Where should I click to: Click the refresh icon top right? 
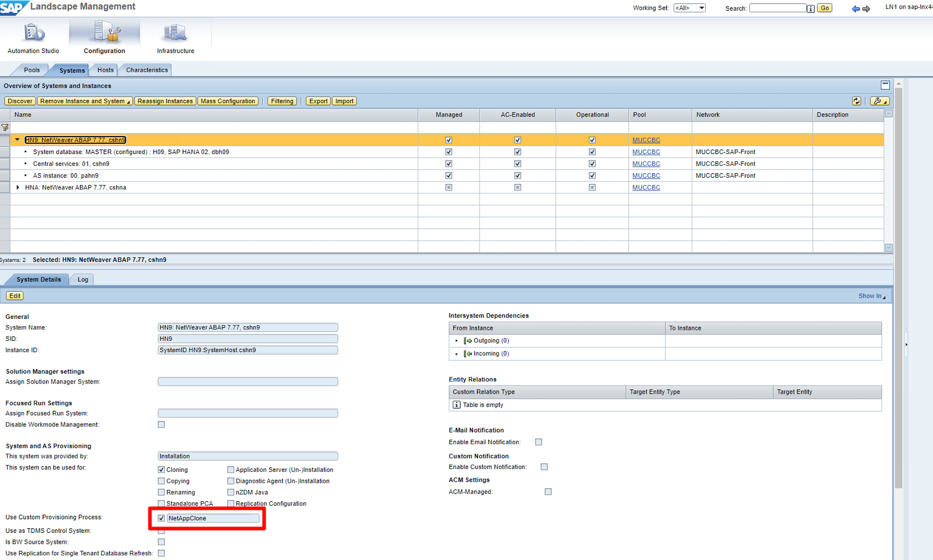point(856,101)
